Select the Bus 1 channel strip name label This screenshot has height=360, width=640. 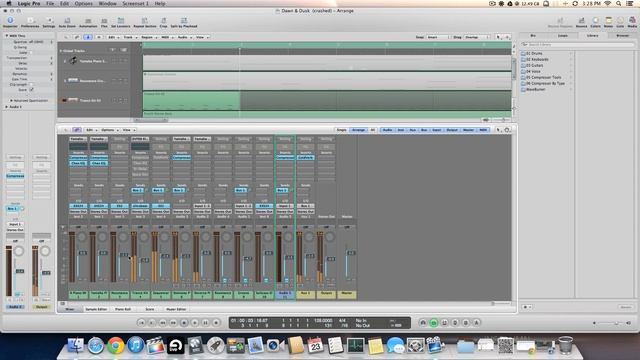[x=305, y=294]
